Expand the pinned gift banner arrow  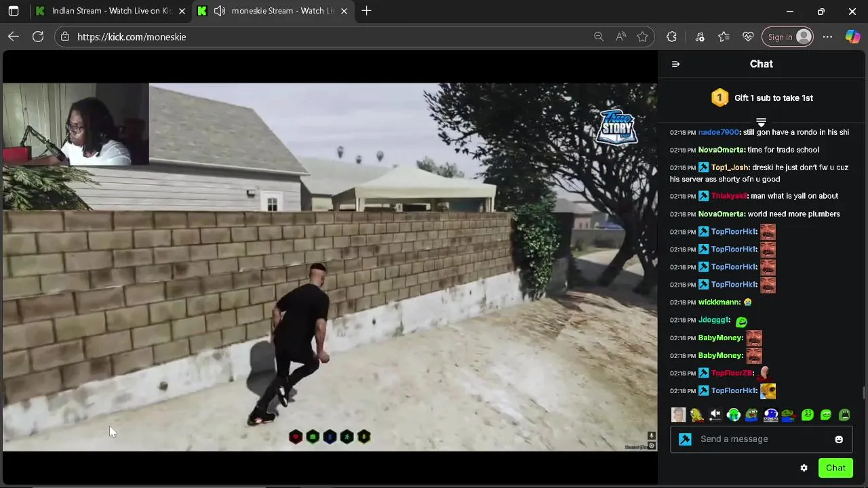point(761,123)
